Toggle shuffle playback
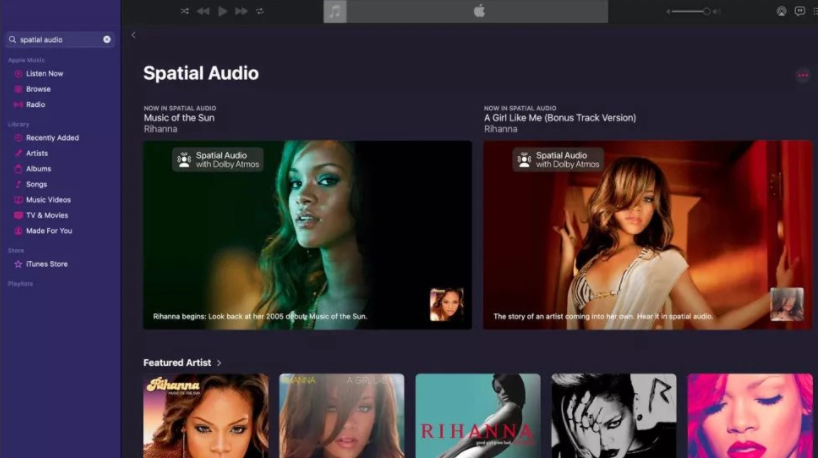The height and width of the screenshot is (458, 819). [x=184, y=11]
